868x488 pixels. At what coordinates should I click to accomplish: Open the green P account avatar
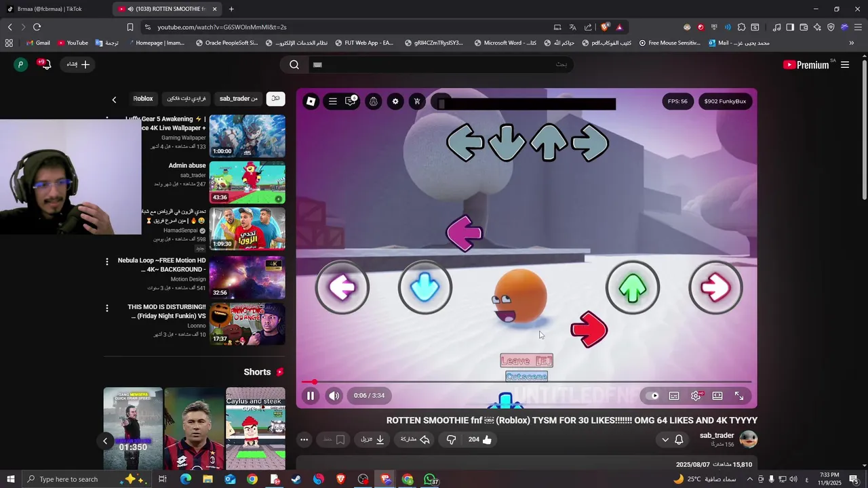21,64
